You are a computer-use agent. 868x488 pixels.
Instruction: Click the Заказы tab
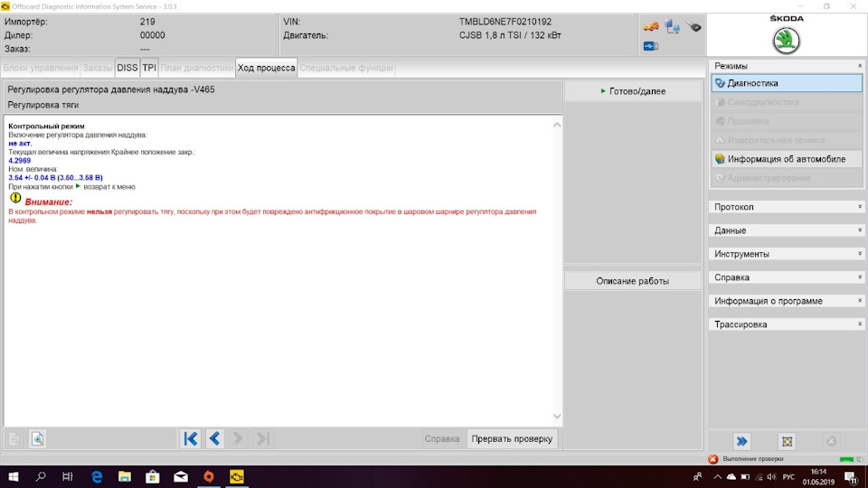click(x=98, y=68)
